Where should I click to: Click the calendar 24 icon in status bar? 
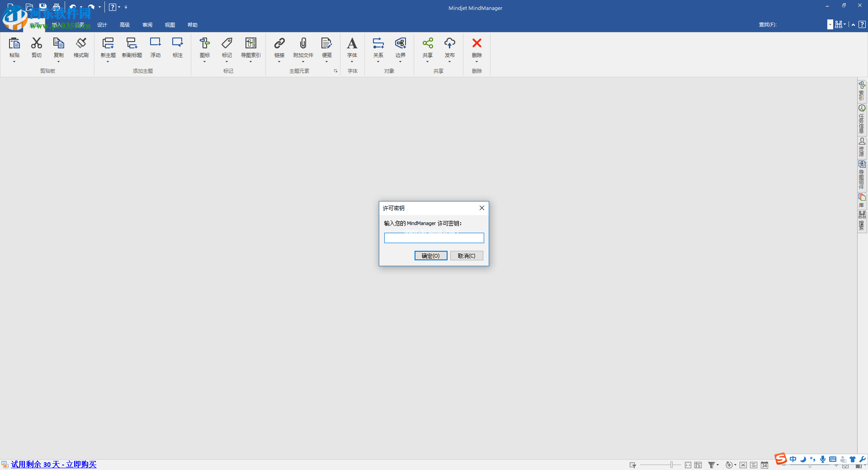pyautogui.click(x=764, y=465)
